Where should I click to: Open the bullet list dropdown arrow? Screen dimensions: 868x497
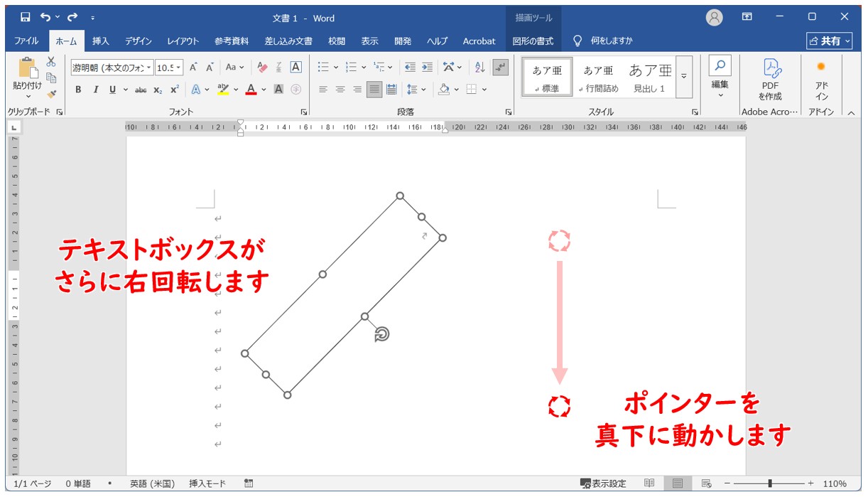[335, 68]
